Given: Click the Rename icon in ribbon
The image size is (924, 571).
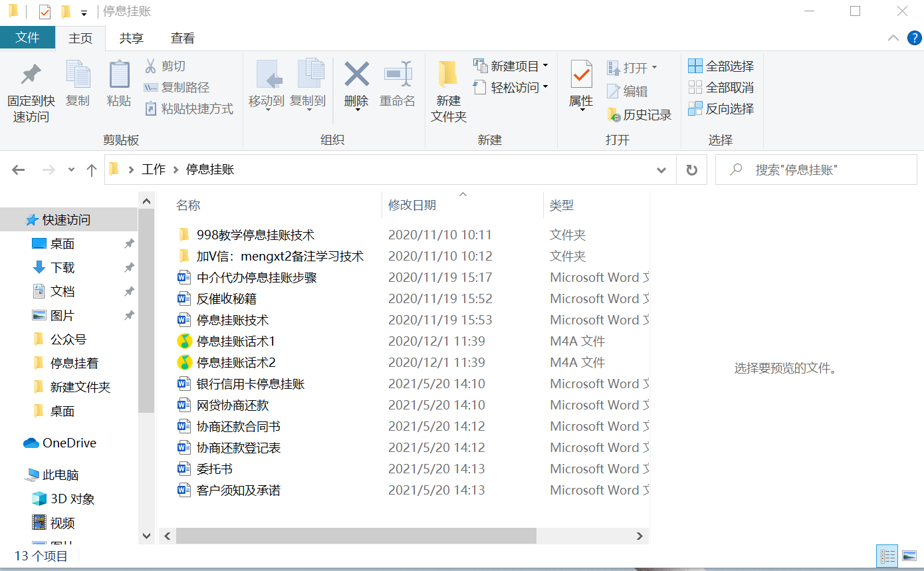Looking at the screenshot, I should (x=398, y=74).
